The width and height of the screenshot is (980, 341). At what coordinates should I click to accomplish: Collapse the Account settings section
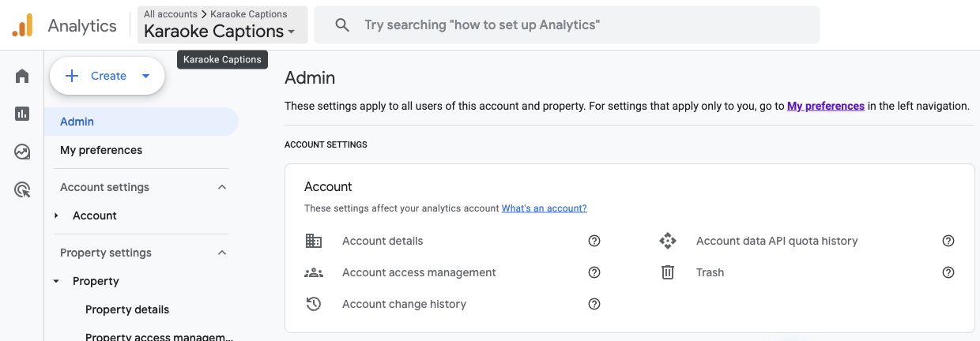(222, 187)
